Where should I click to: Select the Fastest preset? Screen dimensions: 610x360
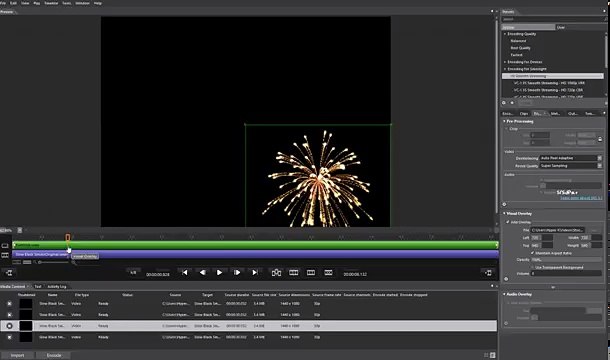click(517, 55)
